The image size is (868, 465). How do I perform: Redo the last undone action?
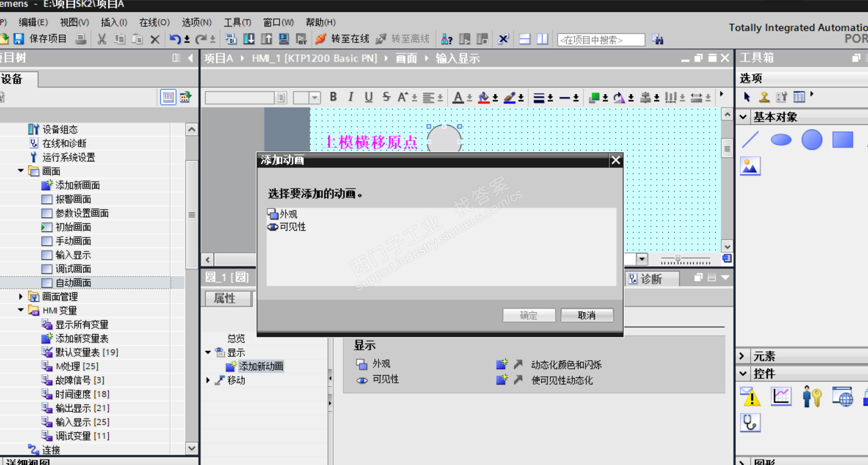pyautogui.click(x=201, y=39)
